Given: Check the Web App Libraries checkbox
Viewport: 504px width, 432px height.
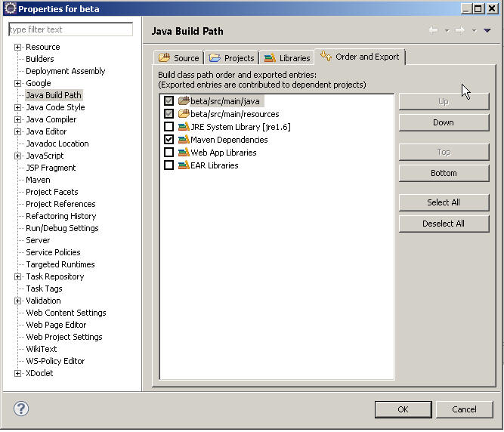Looking at the screenshot, I should click(x=169, y=153).
